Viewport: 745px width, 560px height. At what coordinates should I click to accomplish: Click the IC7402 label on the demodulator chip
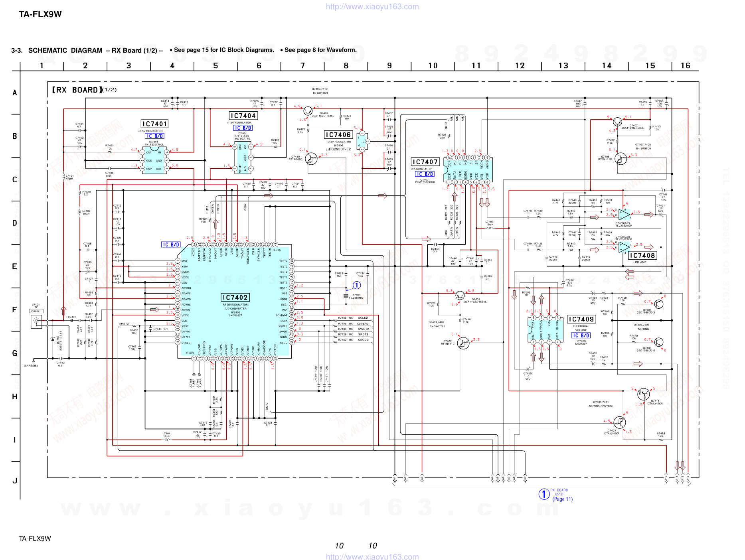pos(235,298)
